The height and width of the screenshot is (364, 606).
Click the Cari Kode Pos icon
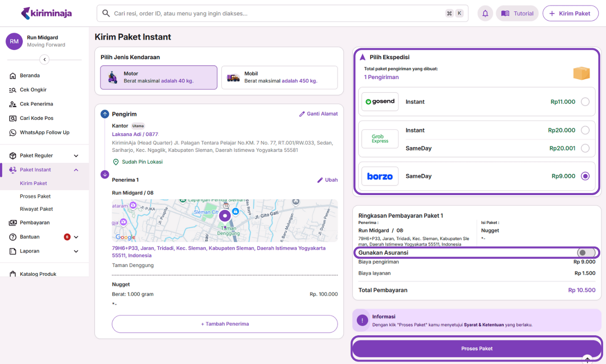(13, 119)
